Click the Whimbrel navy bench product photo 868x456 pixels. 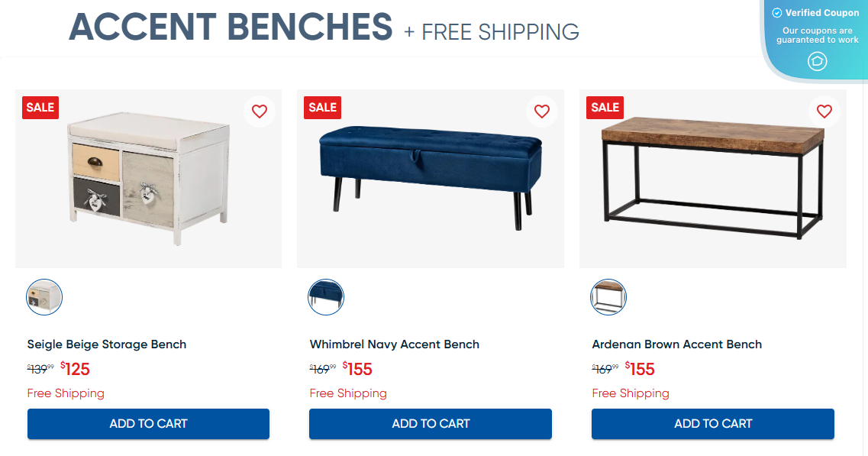coord(430,178)
